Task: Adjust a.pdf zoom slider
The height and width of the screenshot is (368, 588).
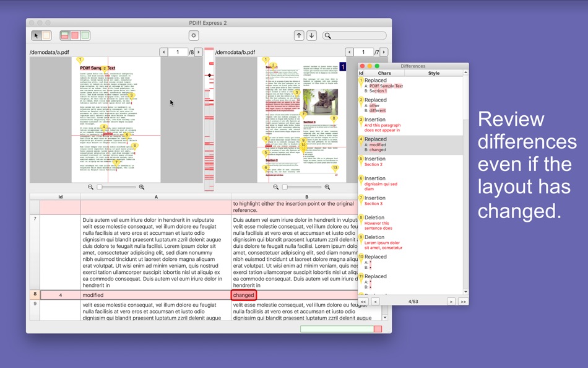Action: coord(116,187)
